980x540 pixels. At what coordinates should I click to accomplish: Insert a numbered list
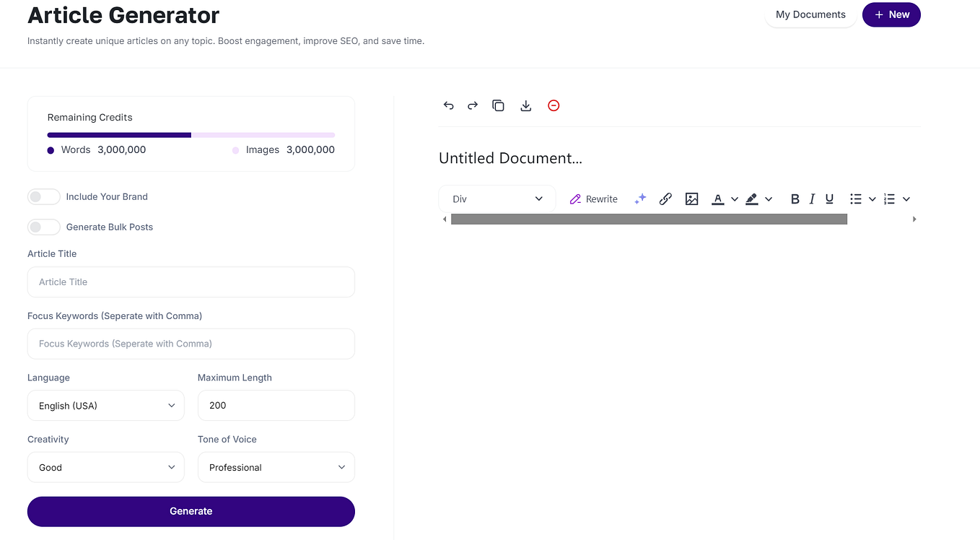pos(889,199)
